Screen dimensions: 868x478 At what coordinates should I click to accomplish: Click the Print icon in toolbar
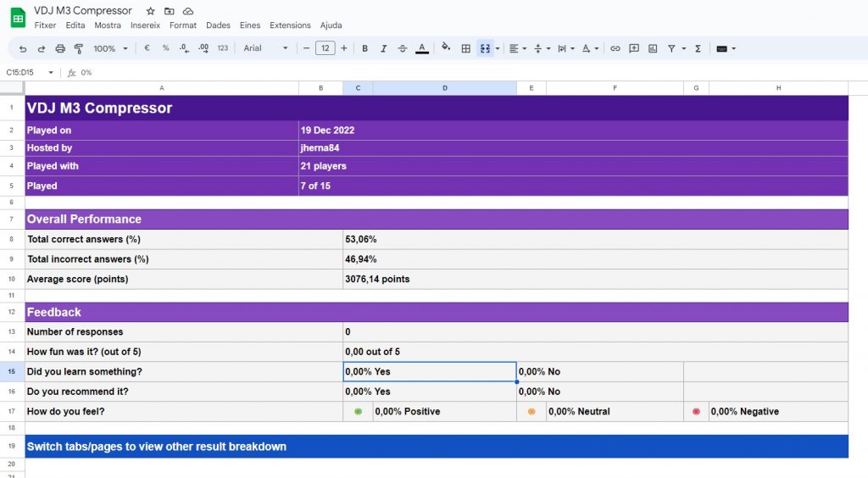60,48
